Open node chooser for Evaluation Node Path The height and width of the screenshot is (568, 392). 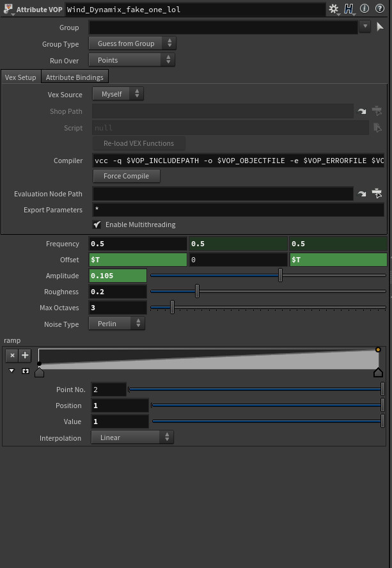[377, 193]
